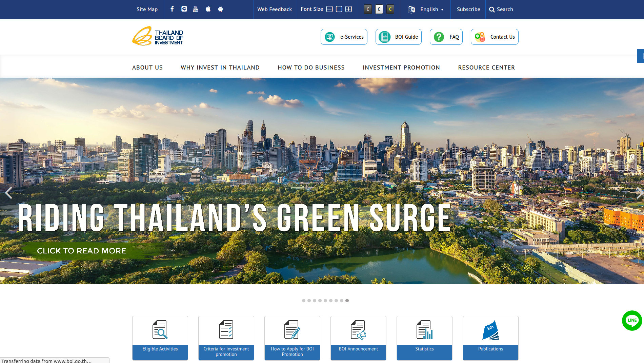Show next slide with right arrow
Screen dimensions: 644x363
click(639, 193)
